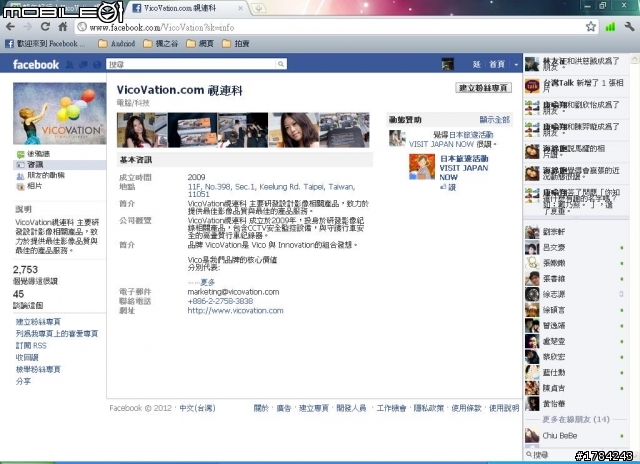Open the Facebook bookmark in bookmarks bar
The image size is (640, 464).
coord(45,43)
